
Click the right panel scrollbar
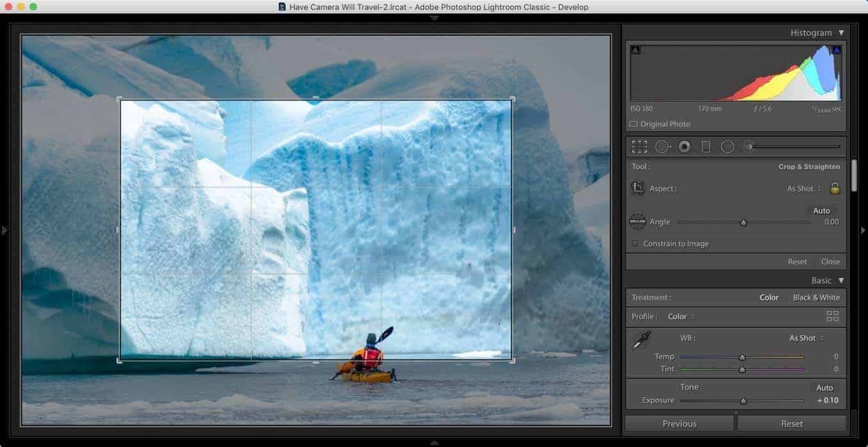854,176
